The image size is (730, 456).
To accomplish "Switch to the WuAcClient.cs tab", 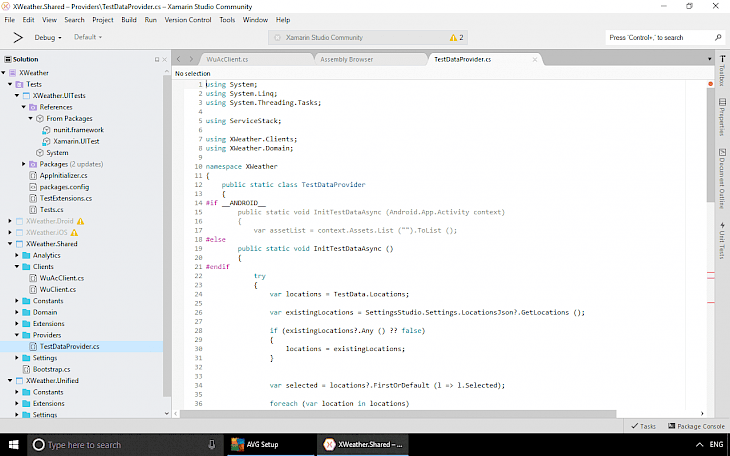I will click(256, 59).
